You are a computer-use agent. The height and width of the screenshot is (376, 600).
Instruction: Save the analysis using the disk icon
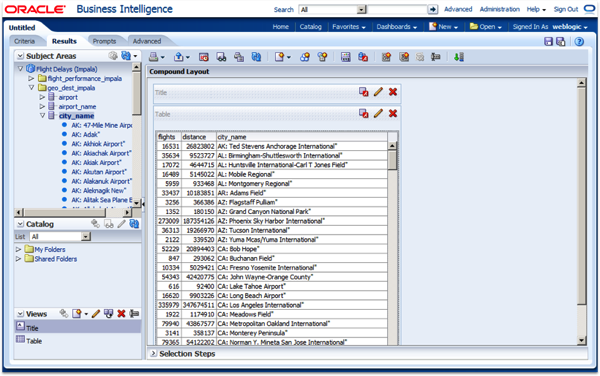coord(548,41)
